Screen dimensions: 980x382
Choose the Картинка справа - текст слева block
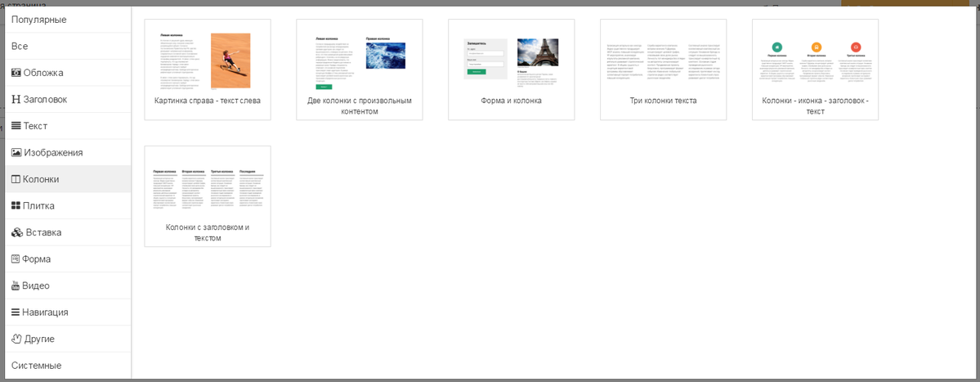coord(208,70)
